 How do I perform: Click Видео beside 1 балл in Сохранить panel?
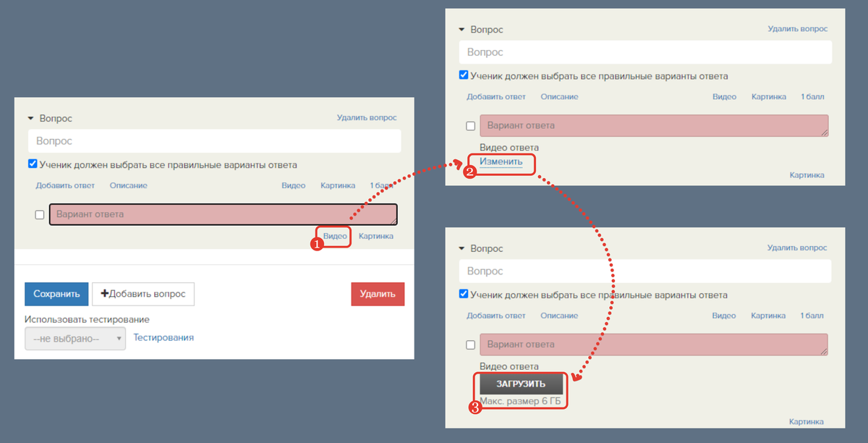[x=294, y=185]
